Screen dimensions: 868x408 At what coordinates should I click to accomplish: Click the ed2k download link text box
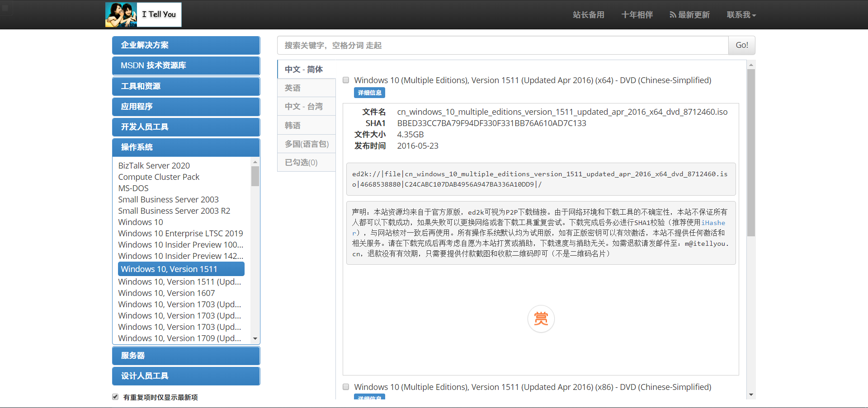pyautogui.click(x=541, y=179)
